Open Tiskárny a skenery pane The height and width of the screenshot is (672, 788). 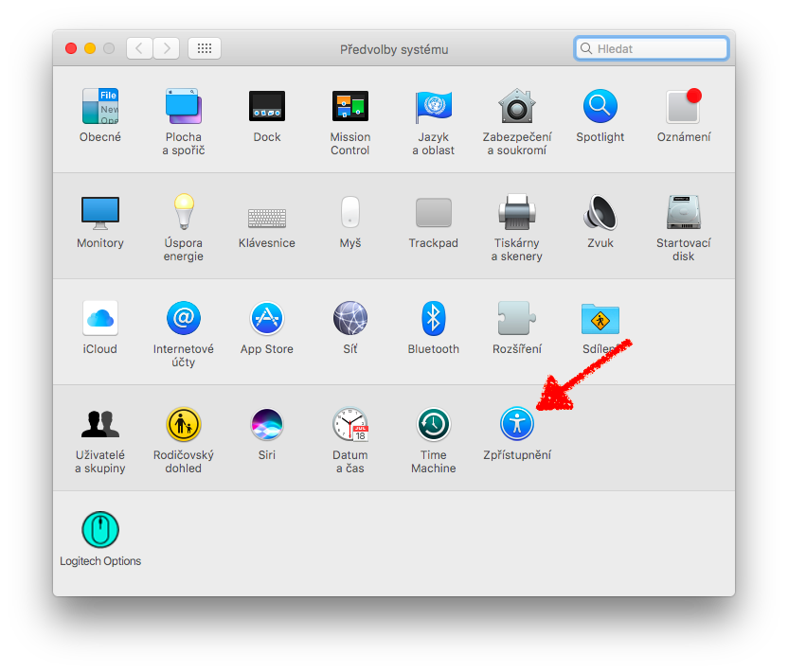[x=516, y=212]
